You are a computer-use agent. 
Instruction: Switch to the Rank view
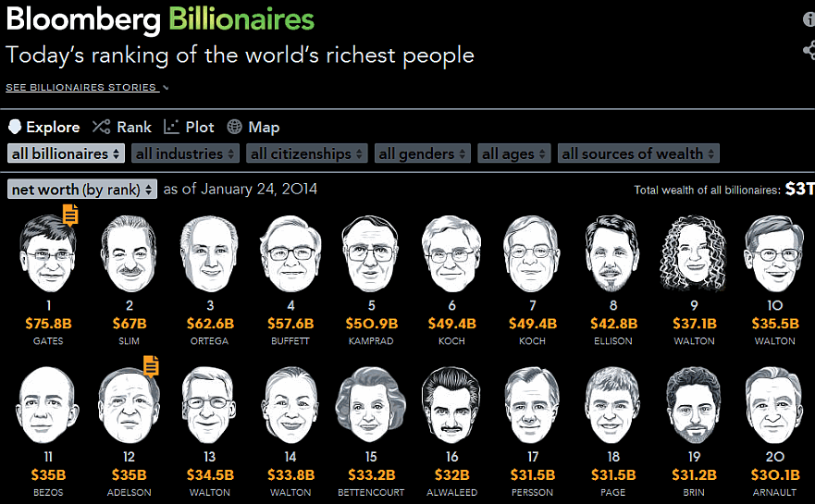(x=122, y=127)
